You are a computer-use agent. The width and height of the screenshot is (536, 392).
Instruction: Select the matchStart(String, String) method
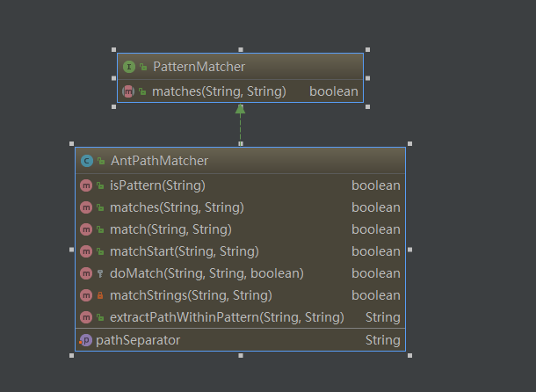pyautogui.click(x=185, y=251)
